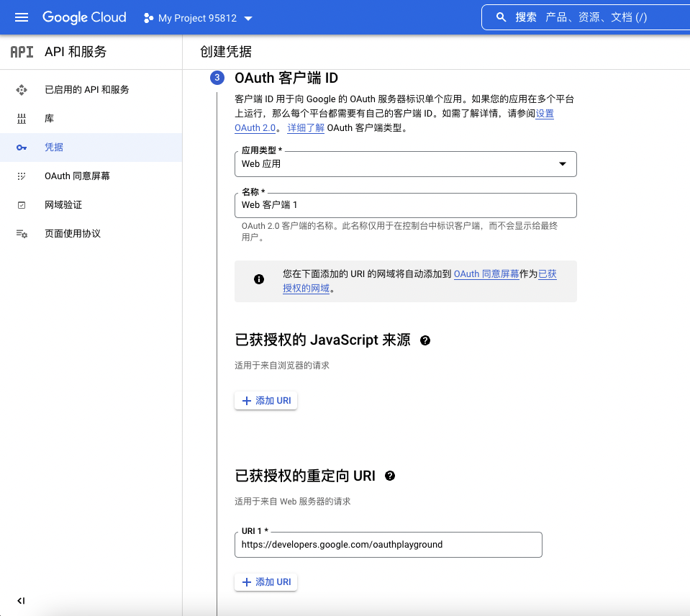This screenshot has height=616, width=690.
Task: Click the 名称 input field
Action: click(405, 205)
